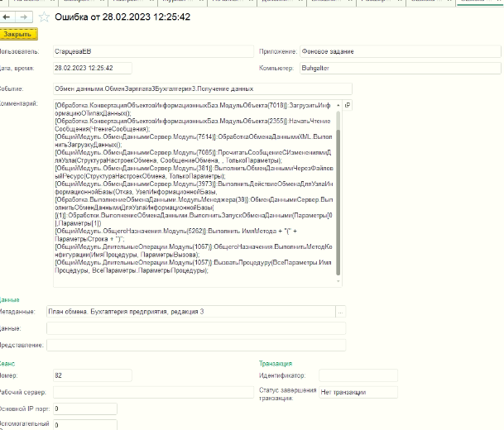Screen dimensions: 504x430
Task: Add the error record to favorites with the star
Action: (44, 17)
